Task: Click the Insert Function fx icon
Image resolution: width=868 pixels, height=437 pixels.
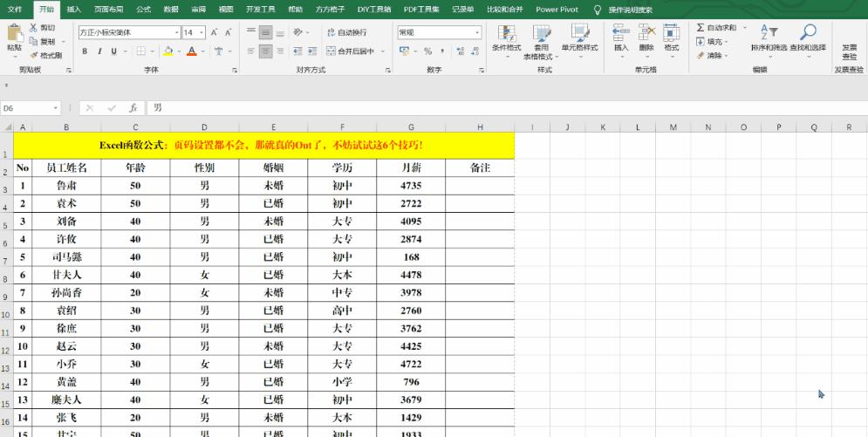Action: (133, 108)
